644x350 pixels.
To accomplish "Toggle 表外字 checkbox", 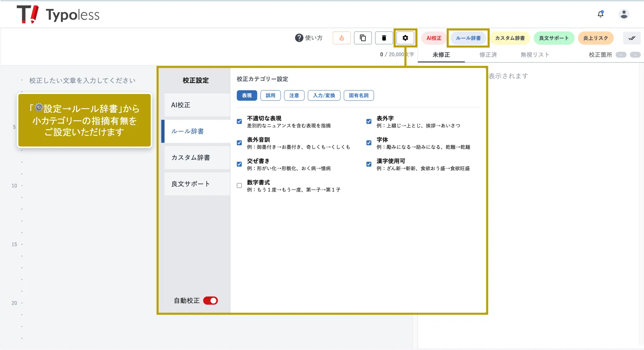I will click(369, 121).
